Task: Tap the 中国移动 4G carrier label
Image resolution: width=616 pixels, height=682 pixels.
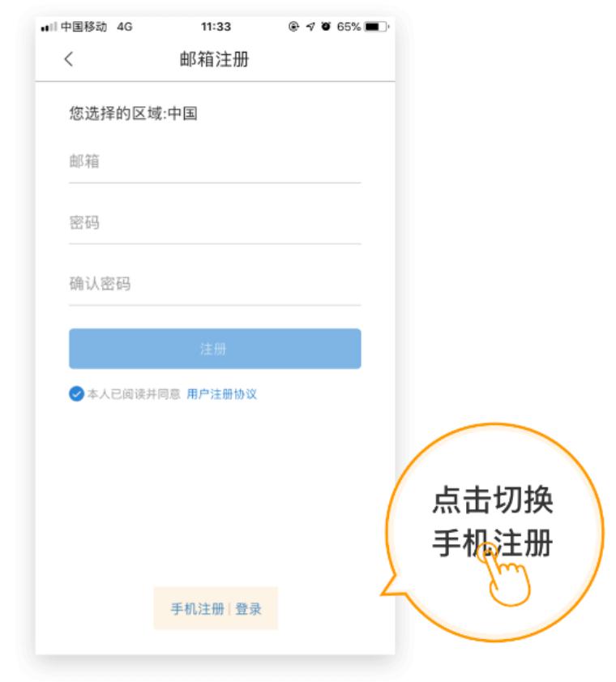Action: (96, 27)
